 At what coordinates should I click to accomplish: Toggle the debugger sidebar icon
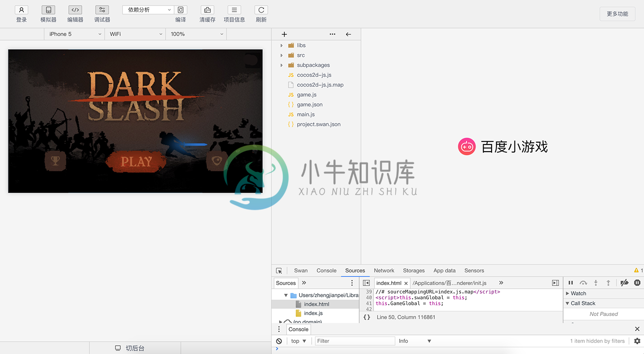(555, 283)
